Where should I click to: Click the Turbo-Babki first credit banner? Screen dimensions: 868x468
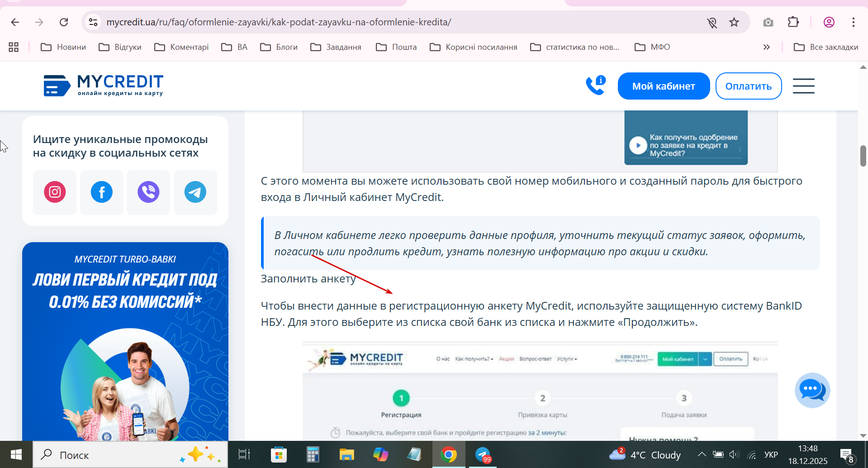(x=125, y=341)
